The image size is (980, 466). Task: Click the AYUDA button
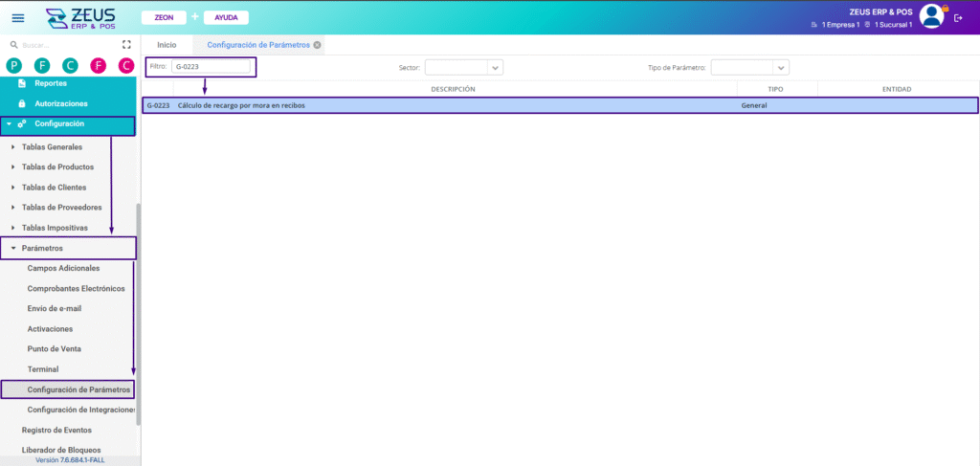[x=226, y=17]
